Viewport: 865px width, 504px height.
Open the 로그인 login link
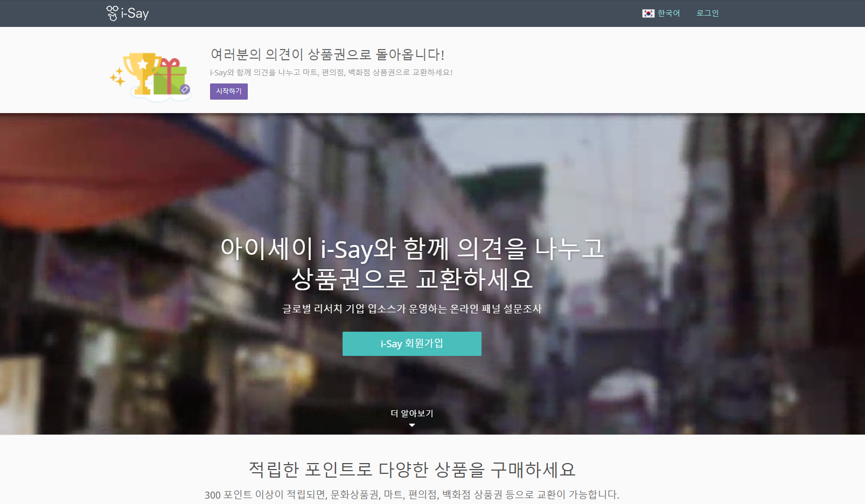(x=708, y=13)
